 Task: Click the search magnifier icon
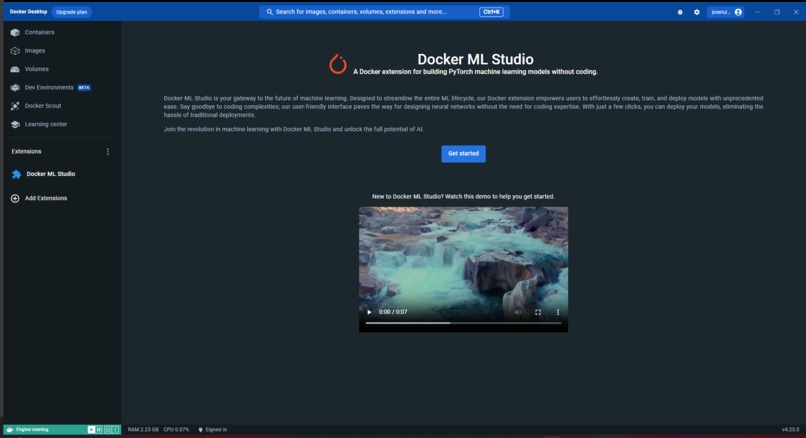269,12
